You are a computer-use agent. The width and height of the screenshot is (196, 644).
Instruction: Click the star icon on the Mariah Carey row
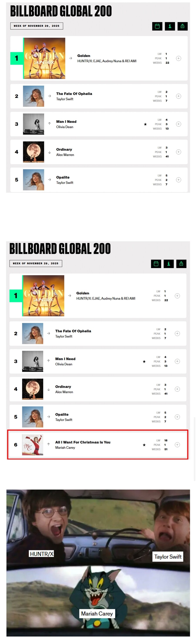144,445
